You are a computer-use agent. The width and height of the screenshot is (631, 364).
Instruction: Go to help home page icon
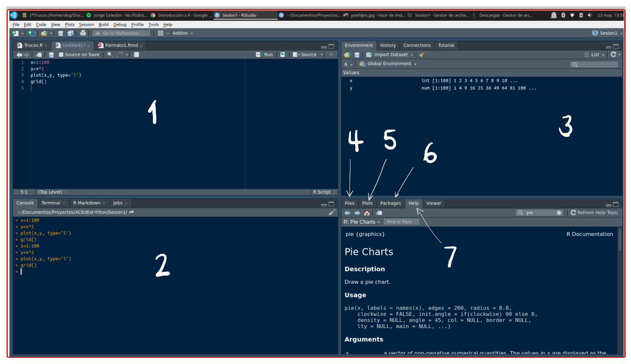[x=366, y=213]
